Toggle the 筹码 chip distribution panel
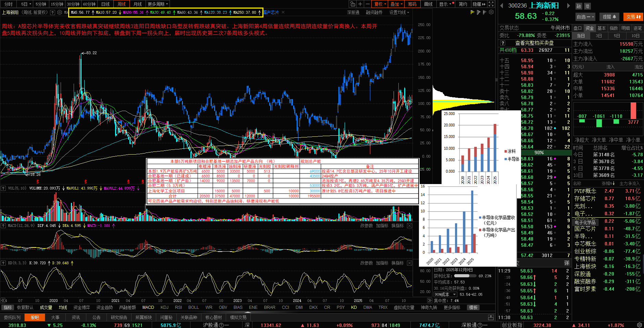Viewport: 644px width, 328px height. tap(412, 4)
